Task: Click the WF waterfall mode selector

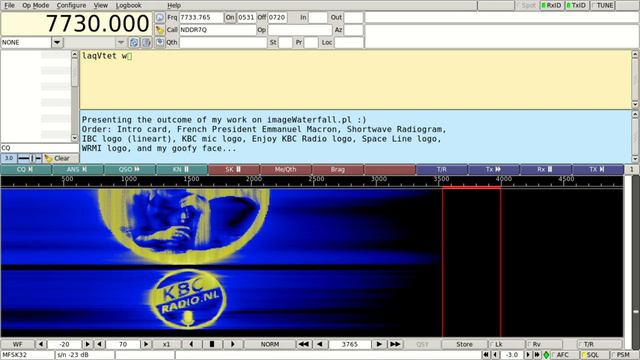Action: tap(18, 344)
